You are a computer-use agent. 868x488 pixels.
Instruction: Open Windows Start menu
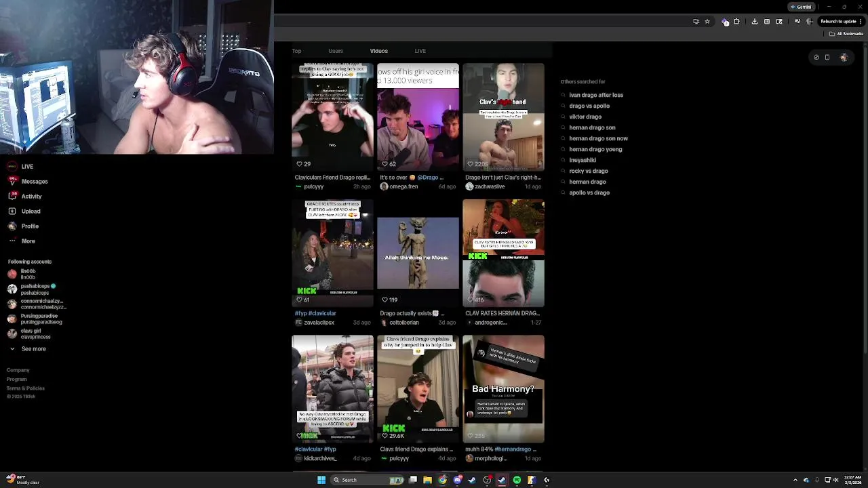pyautogui.click(x=321, y=480)
